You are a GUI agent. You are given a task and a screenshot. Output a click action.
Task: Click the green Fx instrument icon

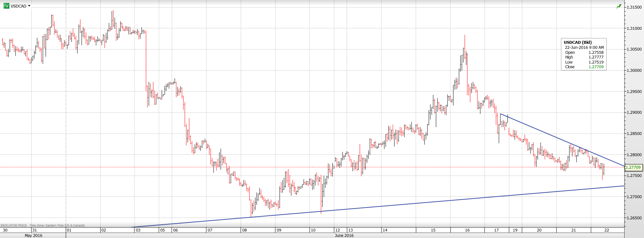6,6
